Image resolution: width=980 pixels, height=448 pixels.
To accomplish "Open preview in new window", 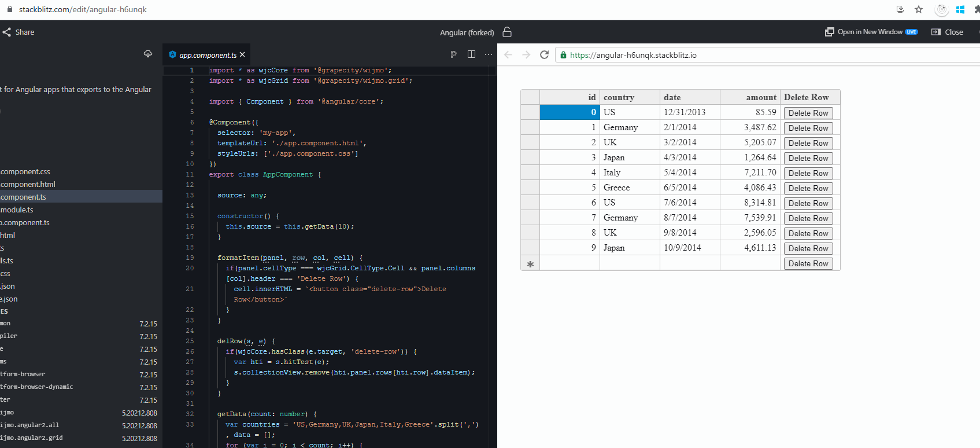I will point(871,32).
